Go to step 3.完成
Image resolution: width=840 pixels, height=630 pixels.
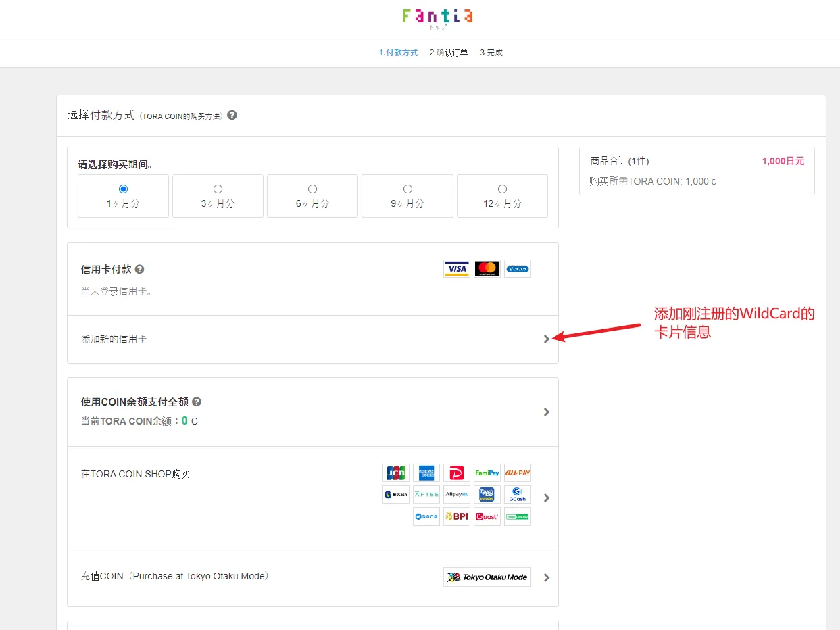491,53
